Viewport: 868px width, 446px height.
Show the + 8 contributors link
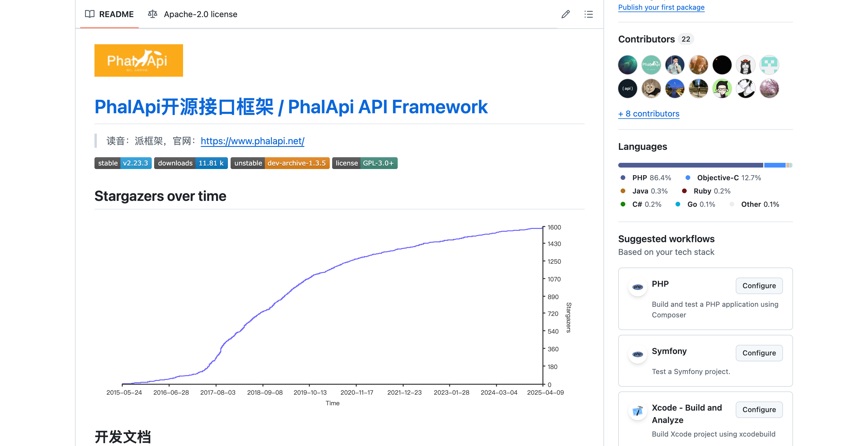click(x=648, y=114)
